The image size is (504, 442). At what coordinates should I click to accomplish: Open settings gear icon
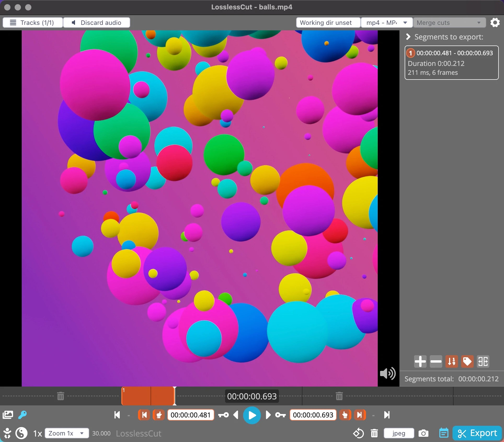click(495, 22)
